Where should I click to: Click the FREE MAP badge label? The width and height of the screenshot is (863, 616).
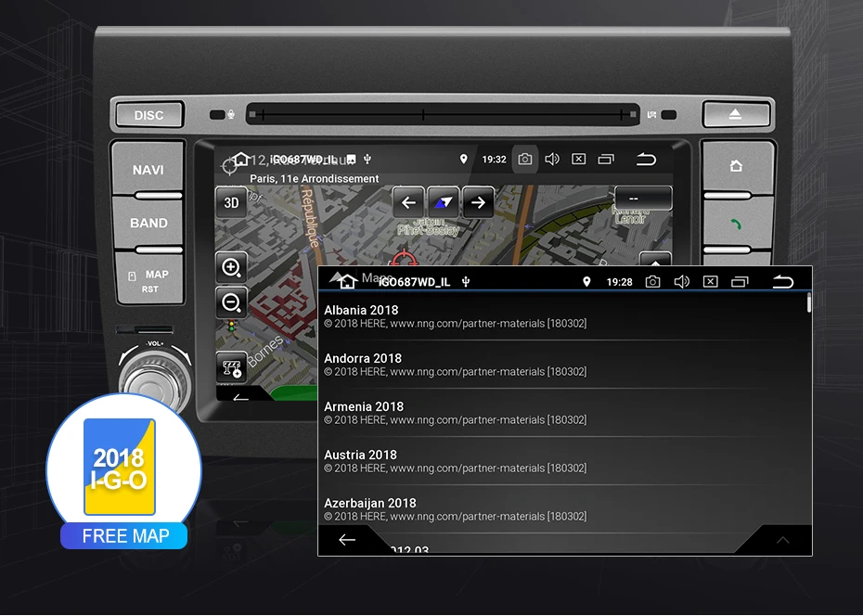click(x=125, y=535)
